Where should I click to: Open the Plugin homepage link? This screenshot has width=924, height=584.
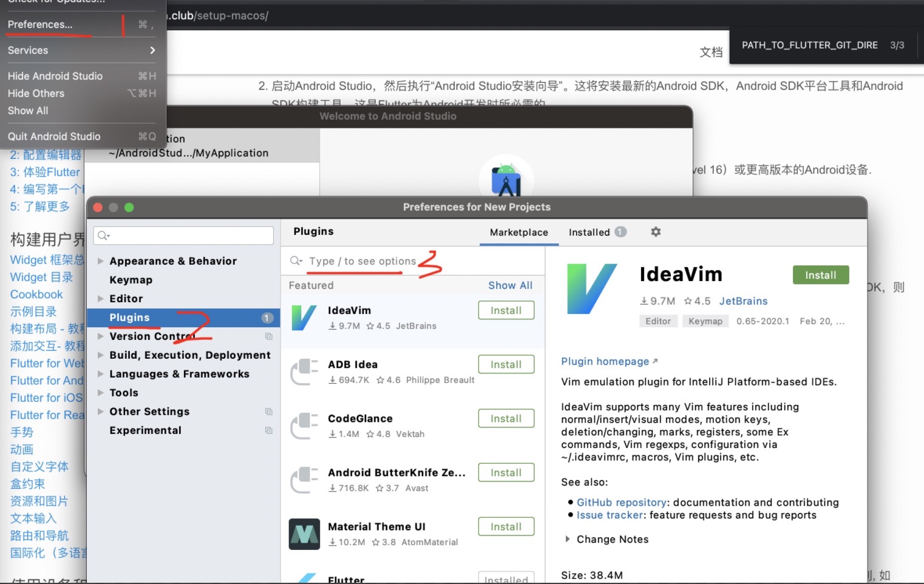(605, 361)
